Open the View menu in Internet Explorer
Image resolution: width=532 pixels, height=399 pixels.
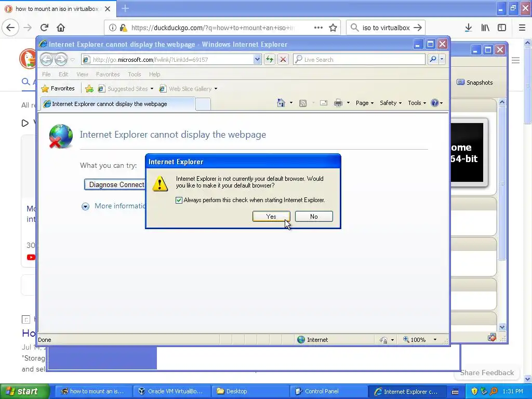(82, 74)
